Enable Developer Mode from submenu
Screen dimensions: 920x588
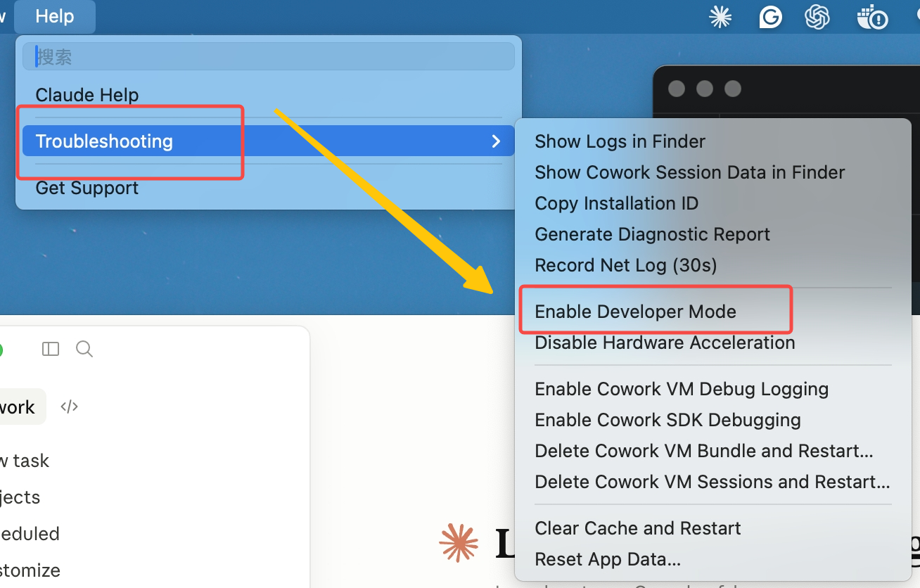635,312
